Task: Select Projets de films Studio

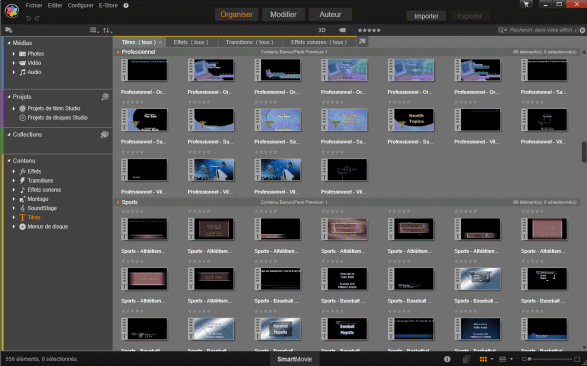Action: (54, 109)
